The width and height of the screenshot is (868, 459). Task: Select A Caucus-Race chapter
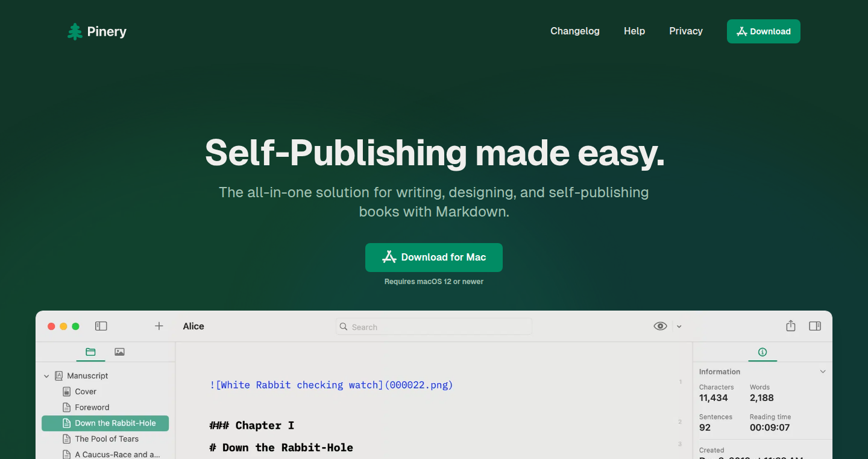(118, 455)
